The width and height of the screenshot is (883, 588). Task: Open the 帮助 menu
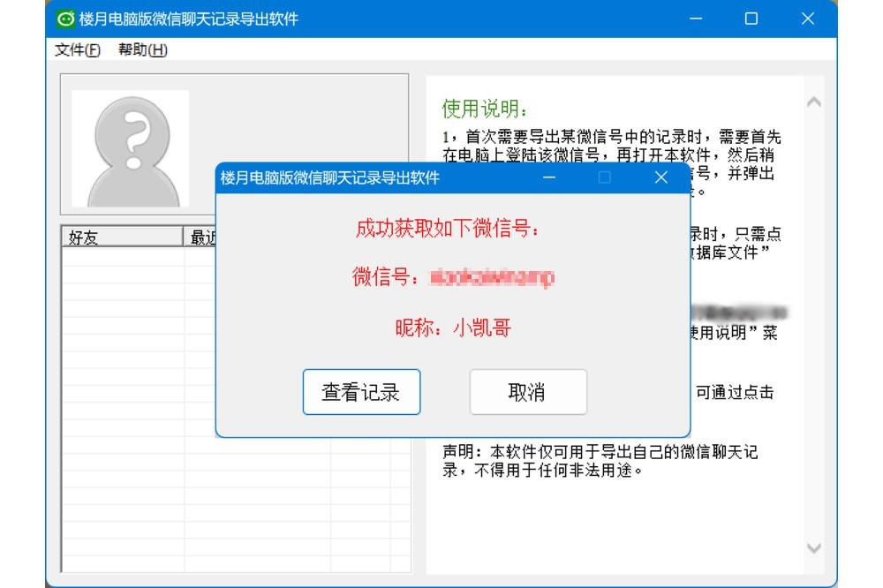click(x=142, y=50)
